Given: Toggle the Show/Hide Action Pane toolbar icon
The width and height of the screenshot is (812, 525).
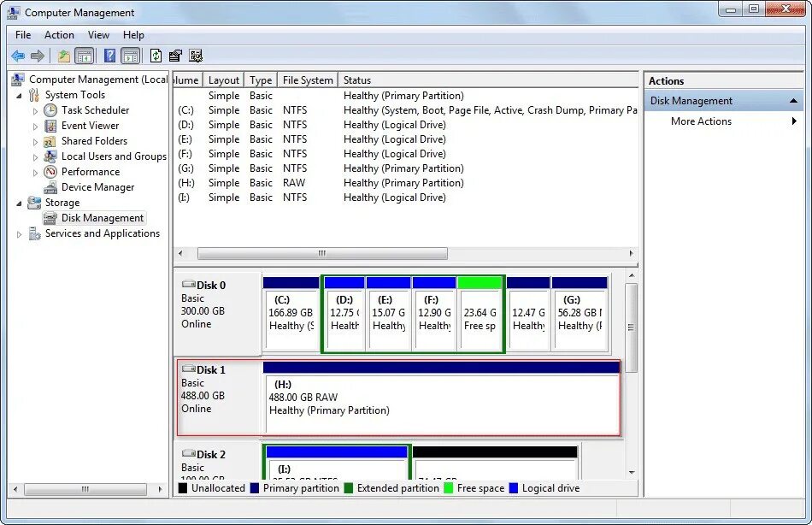Looking at the screenshot, I should pyautogui.click(x=131, y=55).
